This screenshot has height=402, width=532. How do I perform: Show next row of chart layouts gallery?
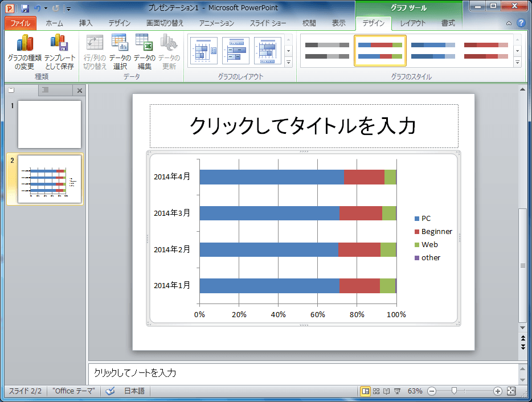coord(288,51)
